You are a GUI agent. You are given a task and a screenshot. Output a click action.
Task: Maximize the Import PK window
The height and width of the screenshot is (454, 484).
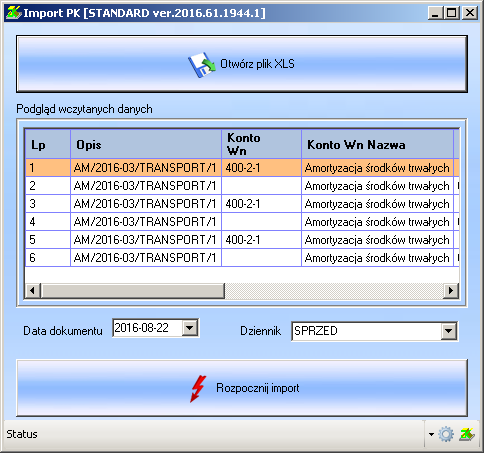[452, 13]
